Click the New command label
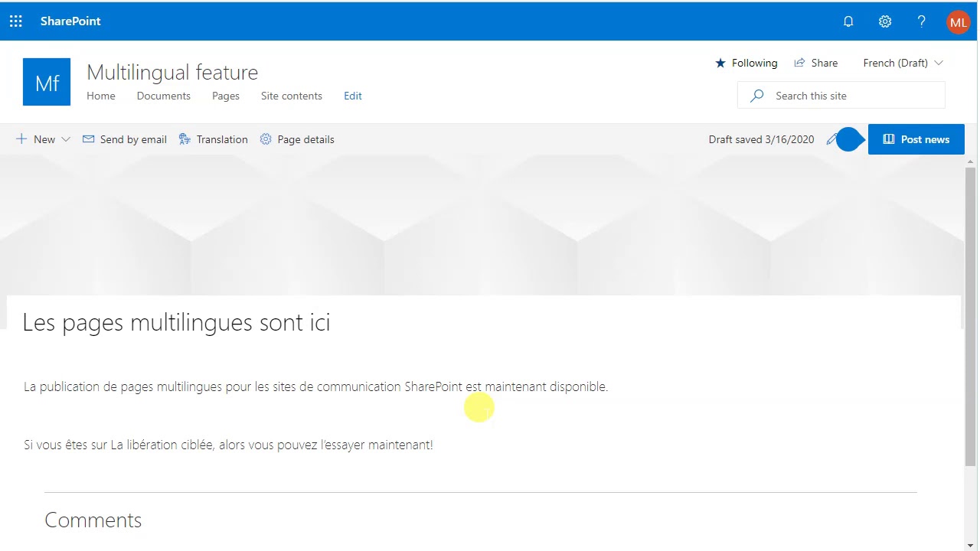 44,139
